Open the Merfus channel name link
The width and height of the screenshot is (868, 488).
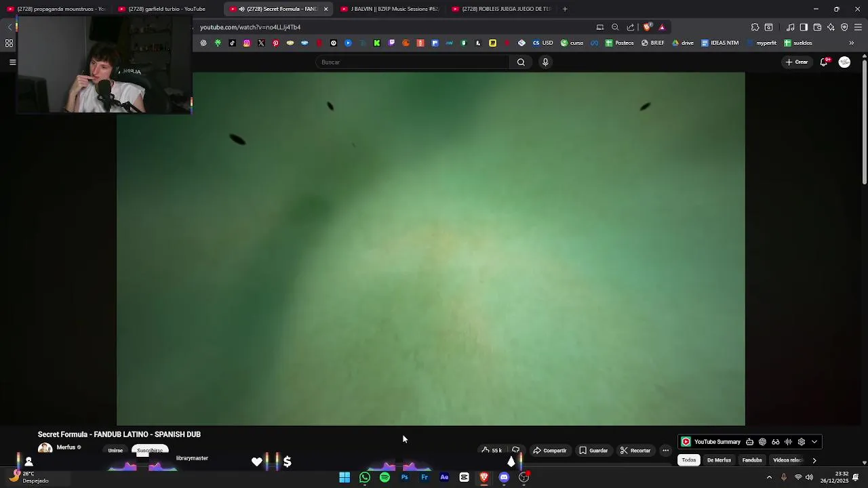[x=66, y=447]
